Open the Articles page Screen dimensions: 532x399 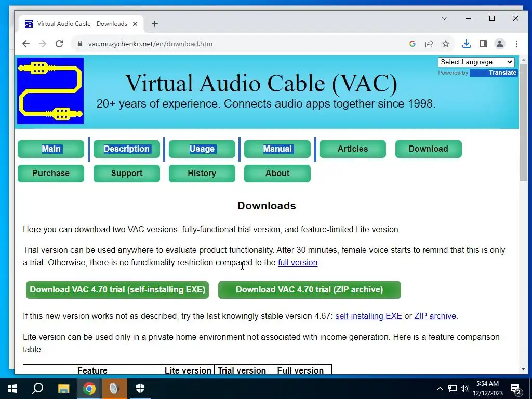(353, 149)
